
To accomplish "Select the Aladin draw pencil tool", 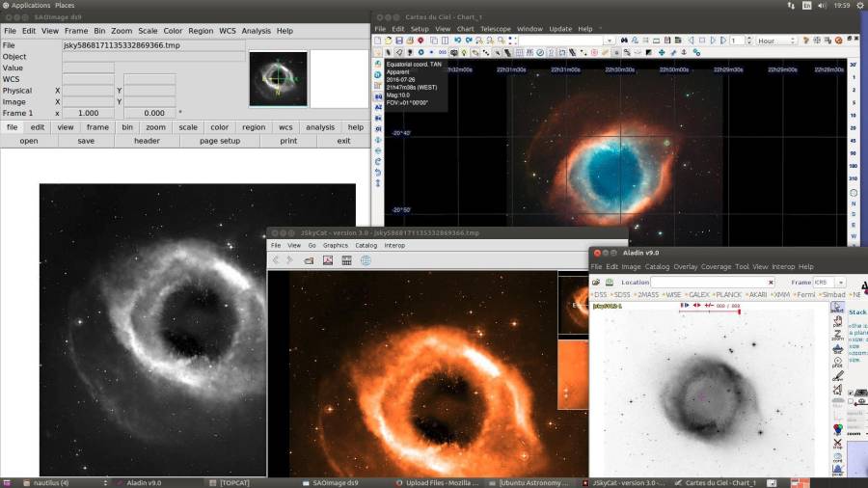I will [837, 376].
